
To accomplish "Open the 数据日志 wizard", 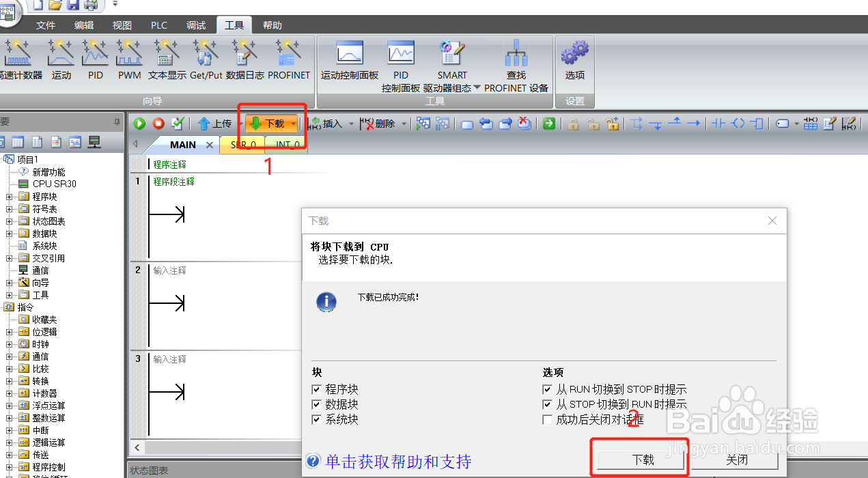I will pyautogui.click(x=244, y=59).
